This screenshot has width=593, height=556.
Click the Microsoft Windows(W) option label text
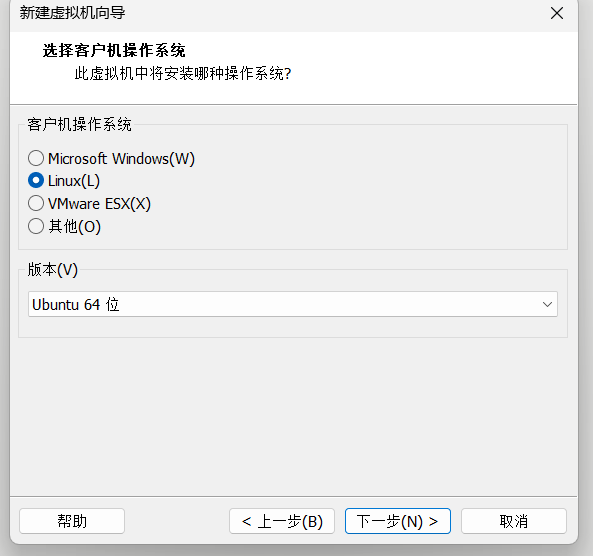click(121, 158)
